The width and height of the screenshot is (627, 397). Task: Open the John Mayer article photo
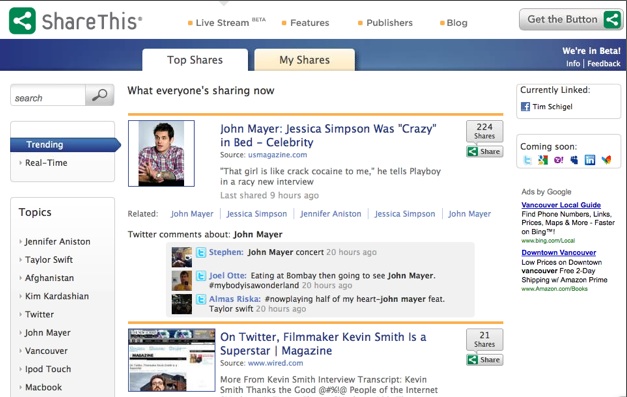[x=161, y=154]
